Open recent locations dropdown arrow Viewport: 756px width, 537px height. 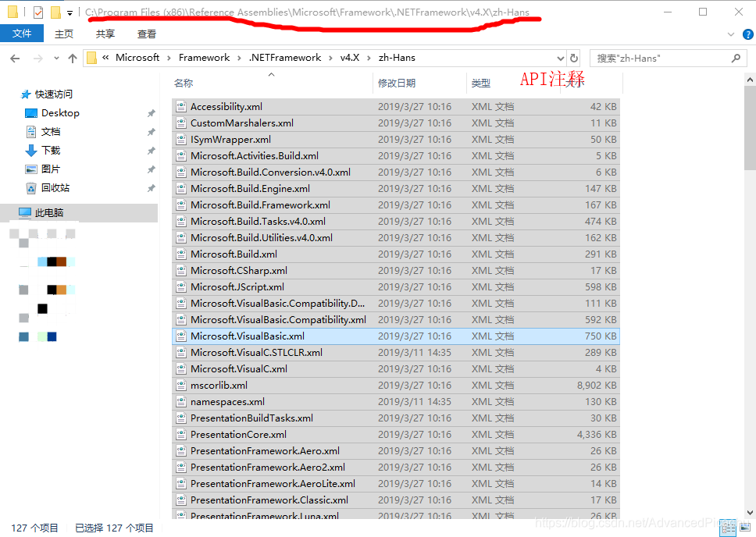pos(56,59)
